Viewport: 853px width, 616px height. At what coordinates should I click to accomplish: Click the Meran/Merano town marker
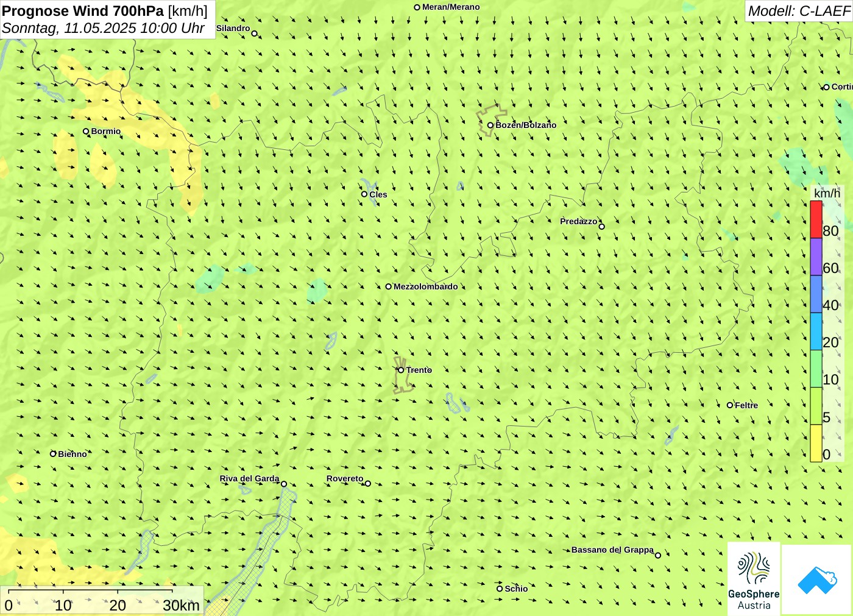pyautogui.click(x=417, y=7)
